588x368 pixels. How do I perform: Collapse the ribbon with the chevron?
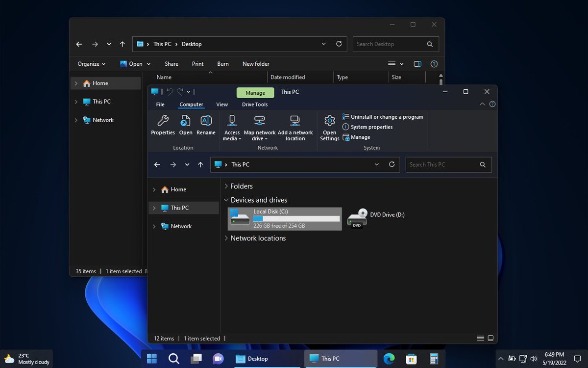[x=482, y=104]
